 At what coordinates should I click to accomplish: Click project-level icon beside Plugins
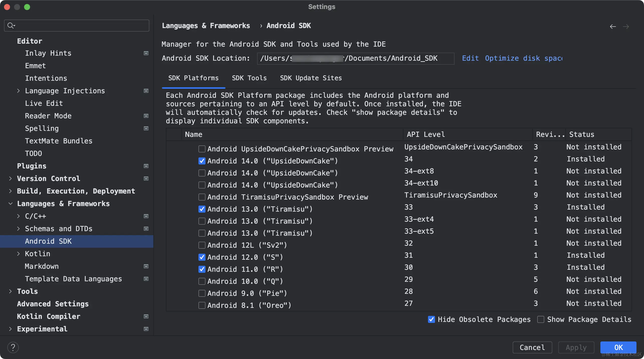coord(146,166)
